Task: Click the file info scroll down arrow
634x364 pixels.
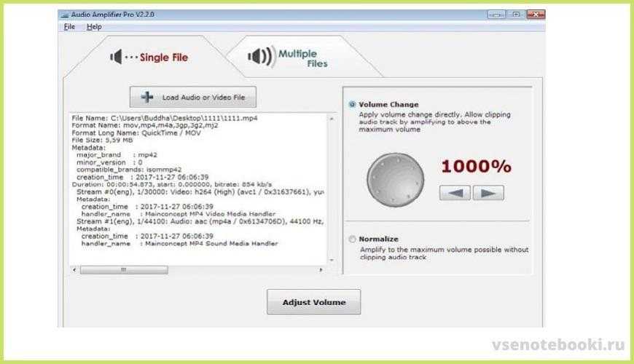Action: 332,260
